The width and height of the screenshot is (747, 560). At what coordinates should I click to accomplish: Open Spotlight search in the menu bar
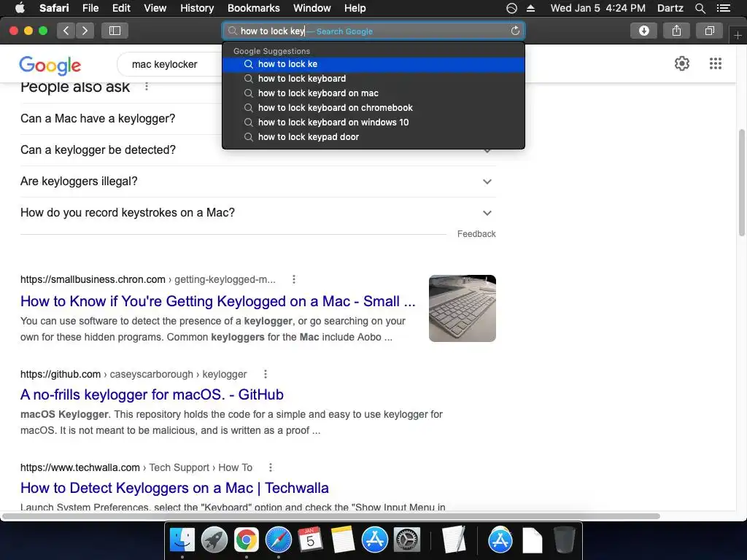coord(700,8)
